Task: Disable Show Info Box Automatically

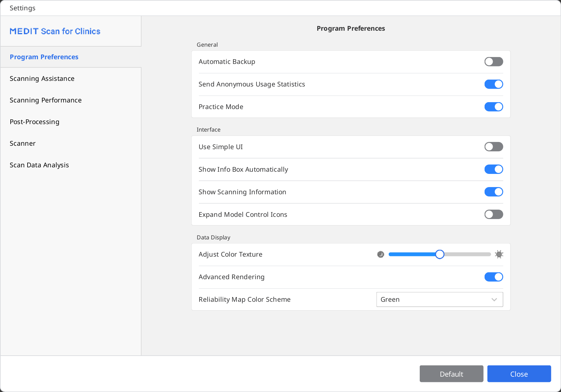Action: click(x=494, y=169)
